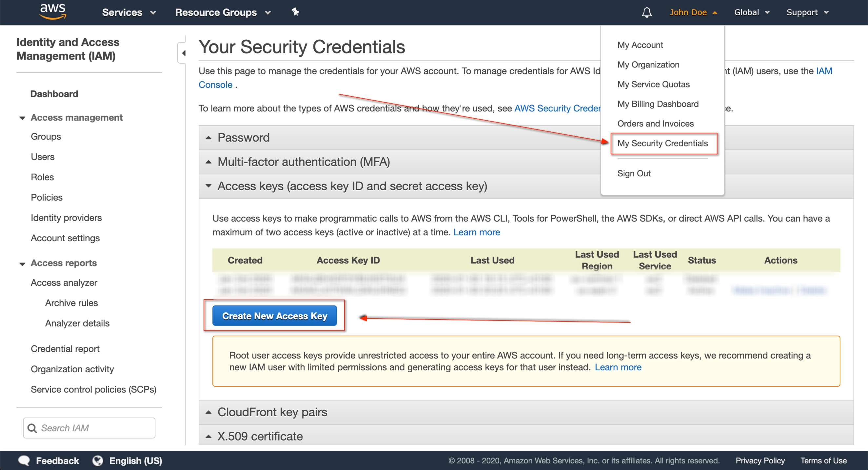This screenshot has width=868, height=470.
Task: Click Feedback in the footer
Action: [x=57, y=460]
